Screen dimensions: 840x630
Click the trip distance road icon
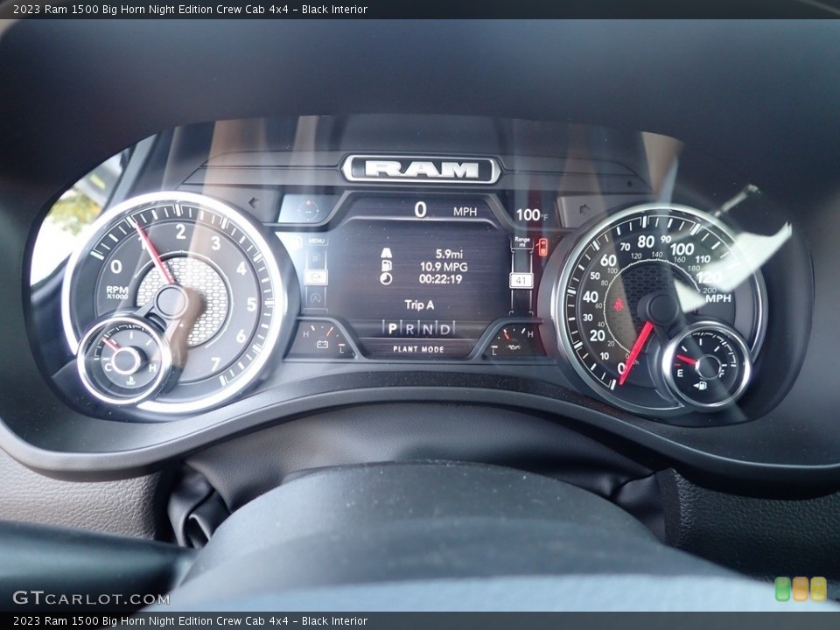(386, 253)
